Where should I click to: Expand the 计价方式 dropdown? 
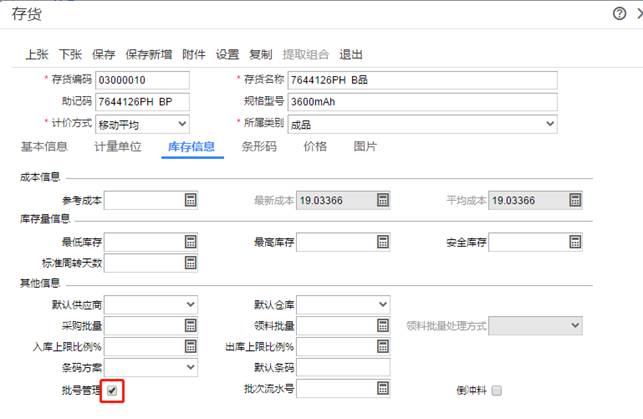coord(181,124)
